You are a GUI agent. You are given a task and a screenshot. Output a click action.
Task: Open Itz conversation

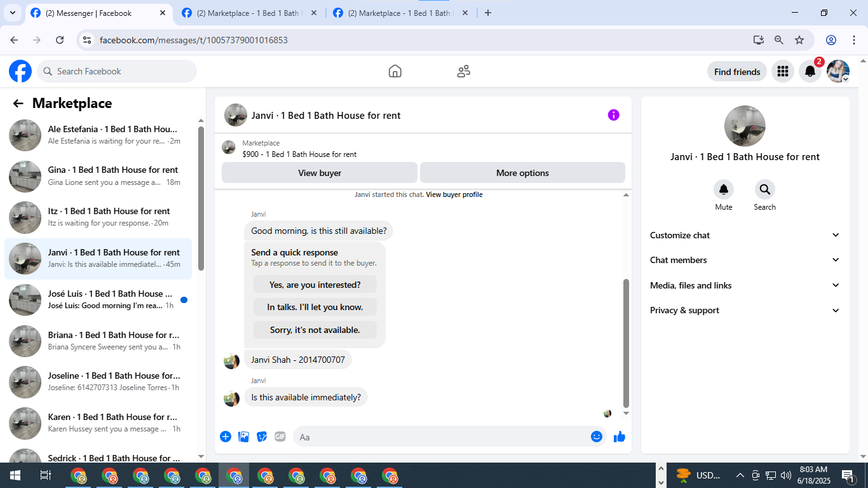(x=98, y=218)
